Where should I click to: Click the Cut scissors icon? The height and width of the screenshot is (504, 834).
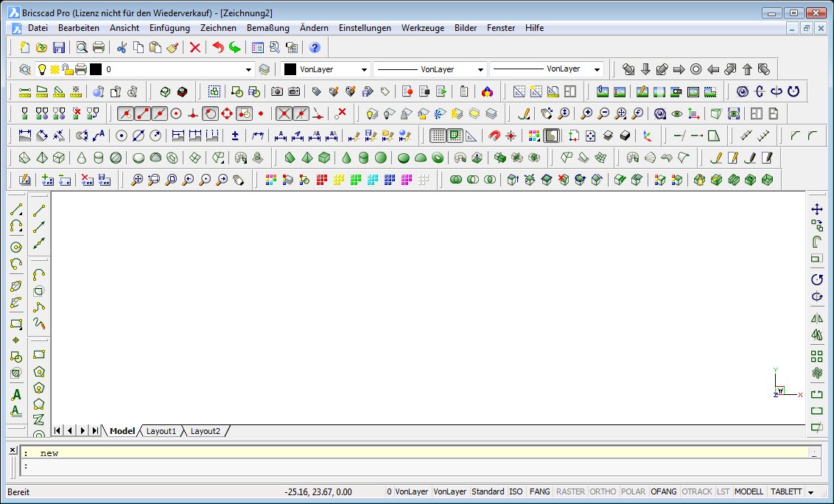(x=122, y=47)
